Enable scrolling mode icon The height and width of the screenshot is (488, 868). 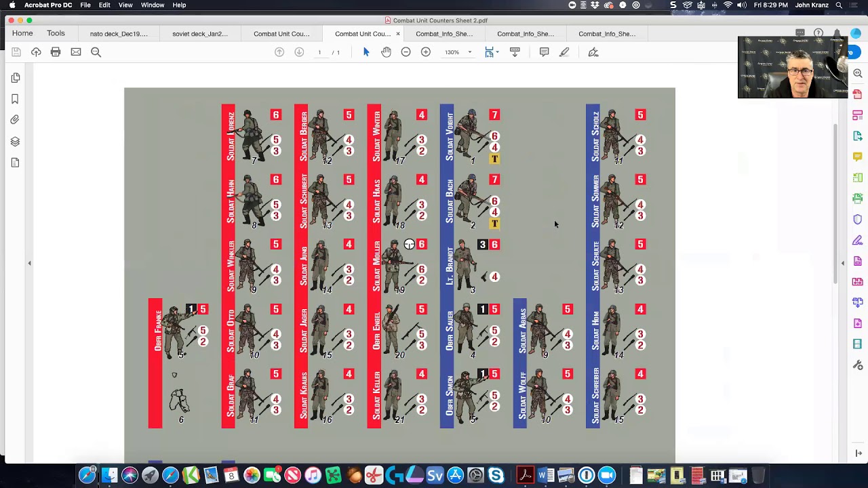(x=515, y=52)
